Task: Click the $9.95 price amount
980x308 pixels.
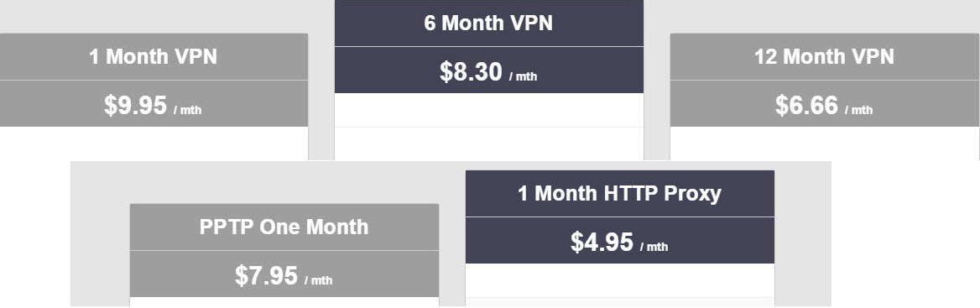Action: (136, 105)
